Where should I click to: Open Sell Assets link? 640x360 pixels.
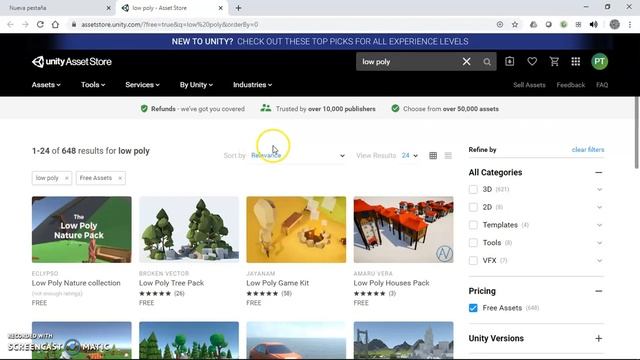[529, 85]
